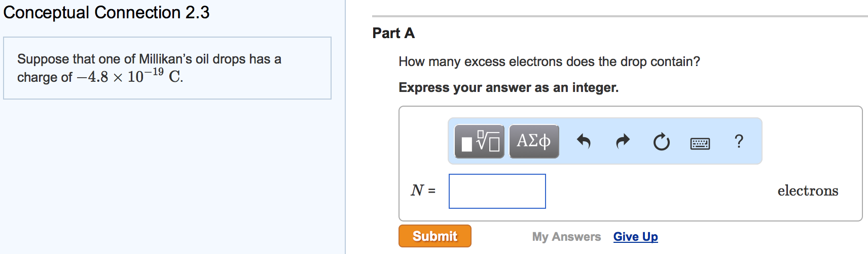
Task: Click the 'Express your answer as an integer' text
Action: [x=509, y=88]
